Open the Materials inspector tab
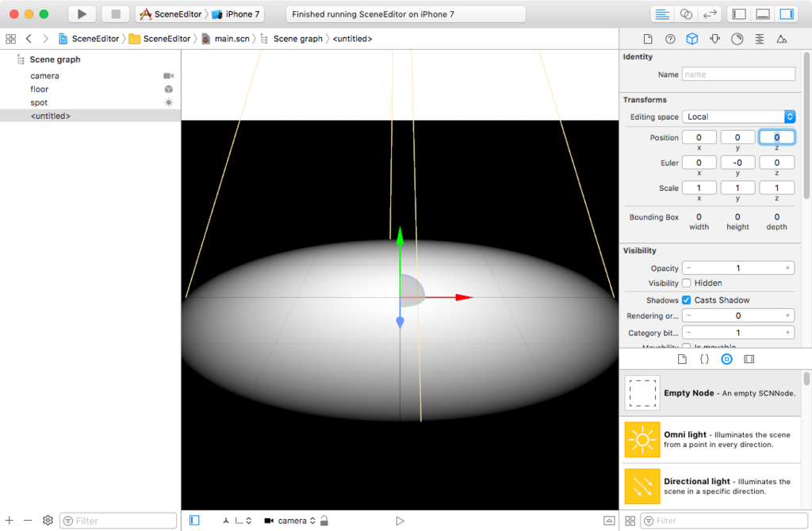This screenshot has width=812, height=531. point(737,39)
